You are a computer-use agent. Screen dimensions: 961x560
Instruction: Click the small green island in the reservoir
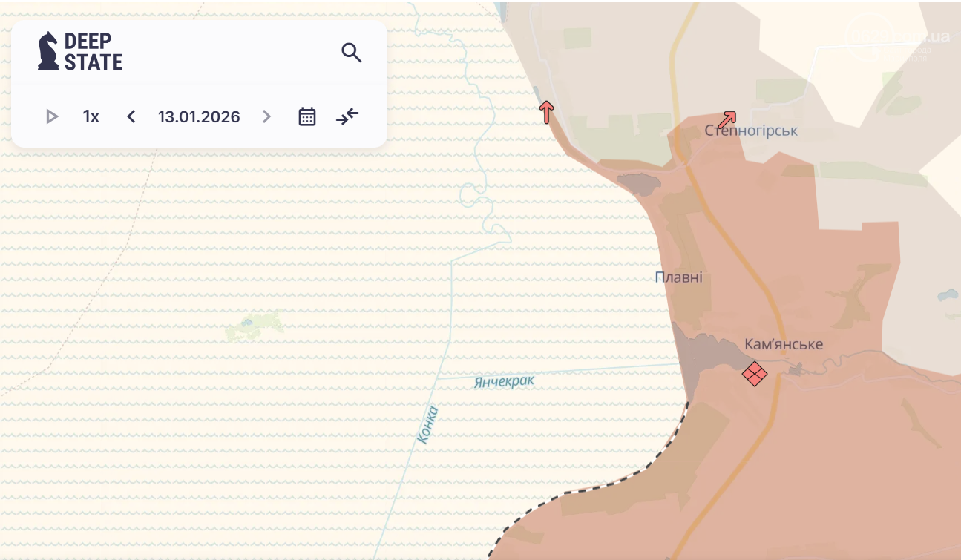coord(255,326)
